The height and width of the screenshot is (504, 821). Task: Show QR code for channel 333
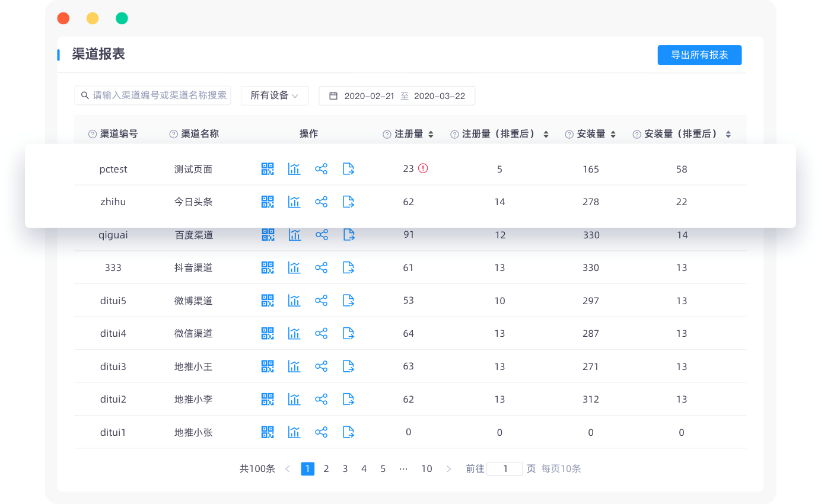click(x=268, y=267)
